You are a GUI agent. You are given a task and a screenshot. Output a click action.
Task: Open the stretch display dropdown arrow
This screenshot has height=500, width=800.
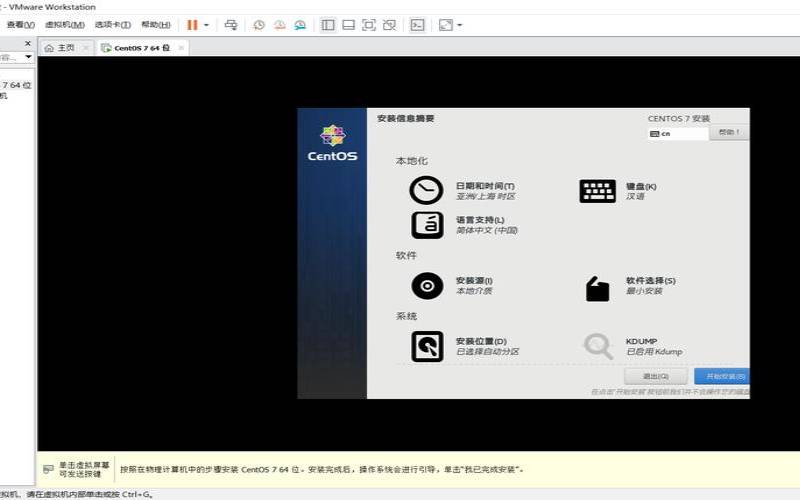(459, 25)
